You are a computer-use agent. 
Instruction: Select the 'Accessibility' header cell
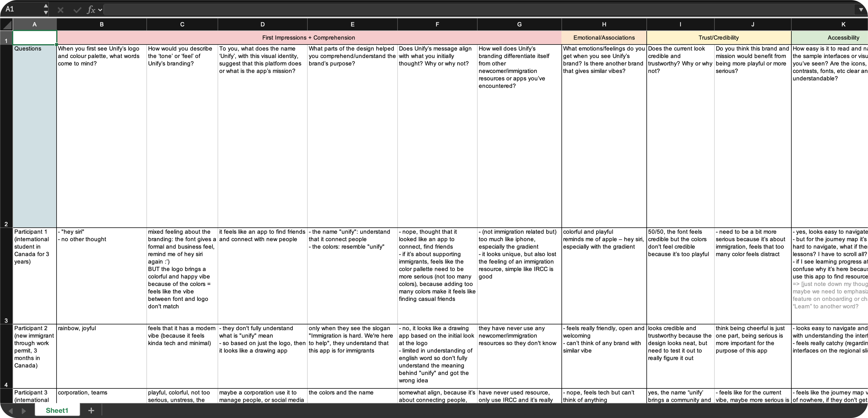[830, 37]
